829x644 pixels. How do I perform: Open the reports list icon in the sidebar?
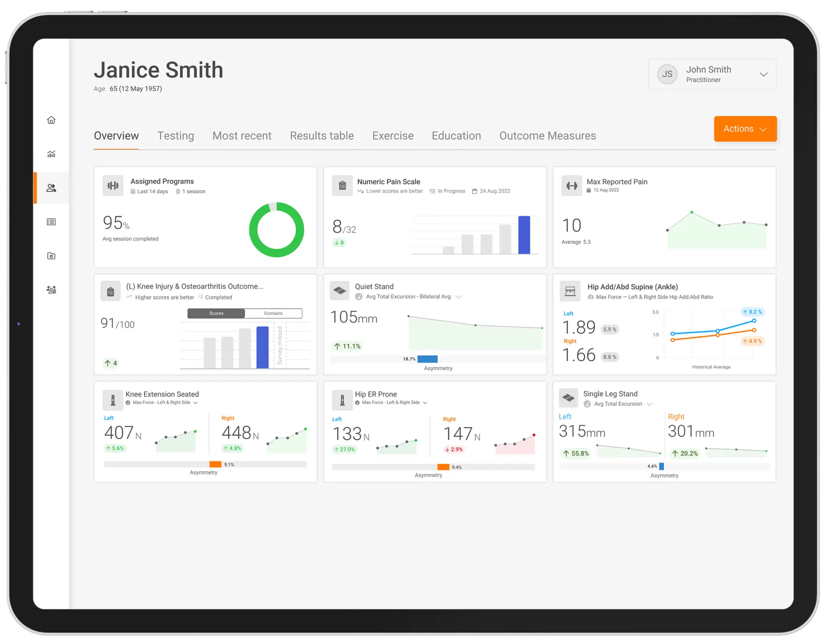pos(51,222)
